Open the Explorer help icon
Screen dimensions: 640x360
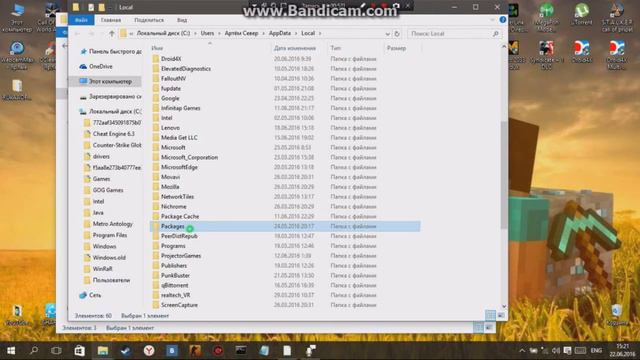[502, 20]
